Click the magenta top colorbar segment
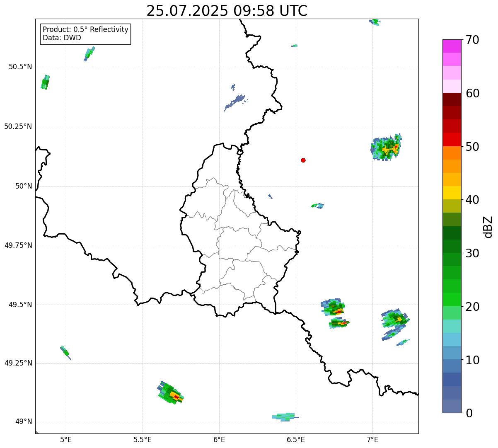This screenshot has height=448, width=498. coord(452,46)
